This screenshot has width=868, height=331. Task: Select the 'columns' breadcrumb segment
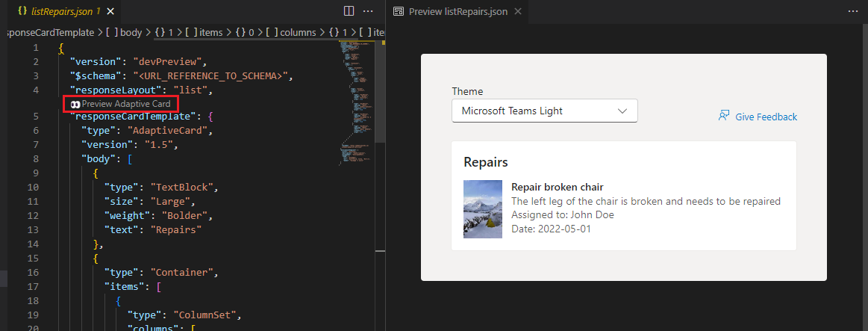(x=293, y=32)
